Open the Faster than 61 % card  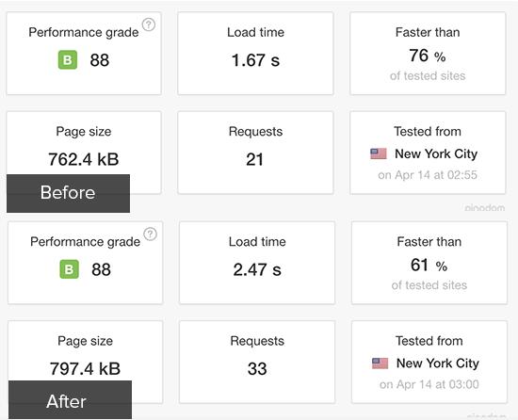pos(429,263)
